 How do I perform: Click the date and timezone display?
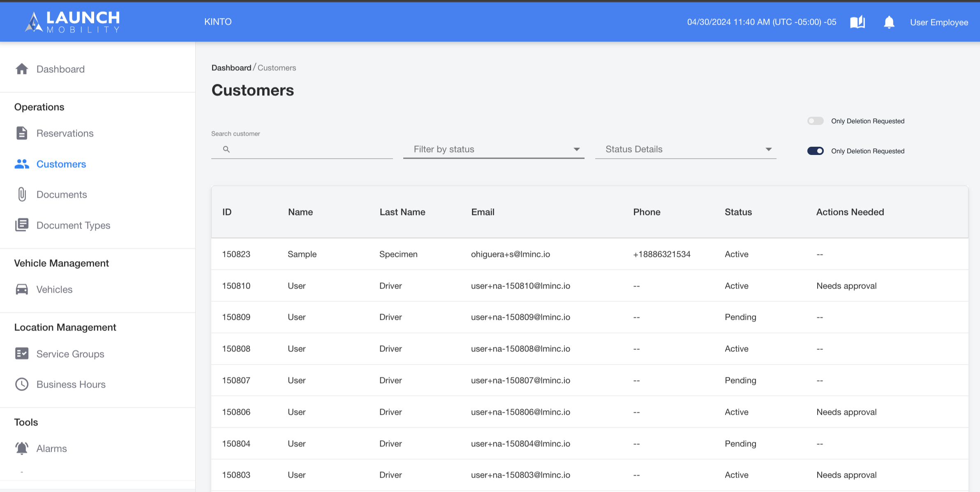(x=761, y=22)
